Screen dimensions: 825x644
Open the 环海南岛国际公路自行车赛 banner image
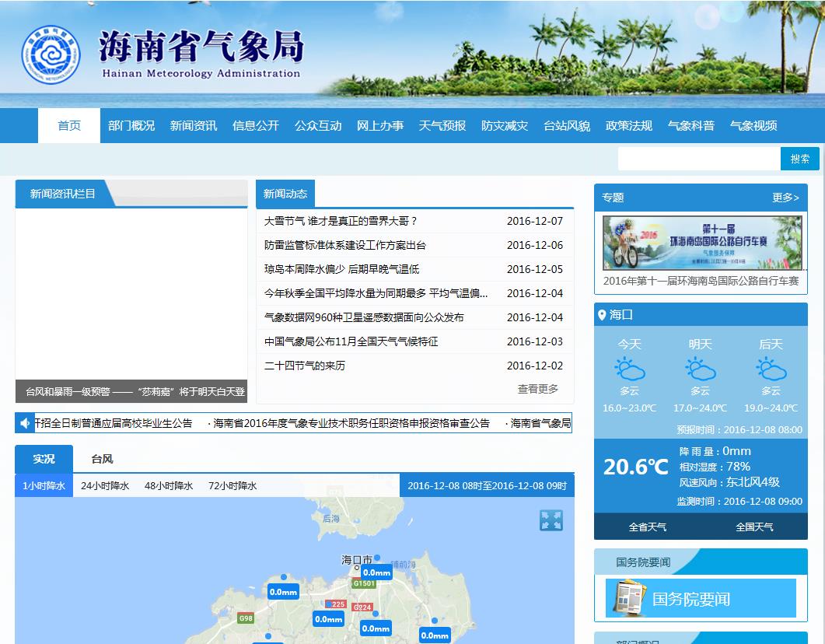point(702,243)
